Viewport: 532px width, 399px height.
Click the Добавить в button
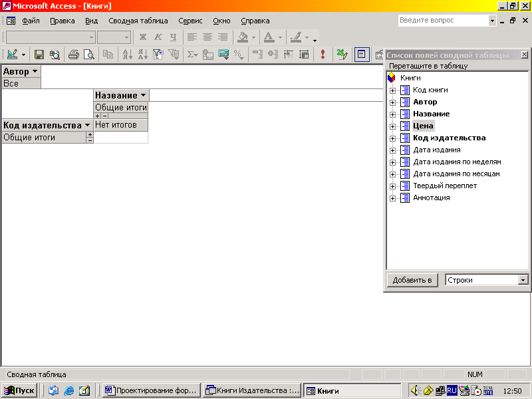(x=412, y=280)
